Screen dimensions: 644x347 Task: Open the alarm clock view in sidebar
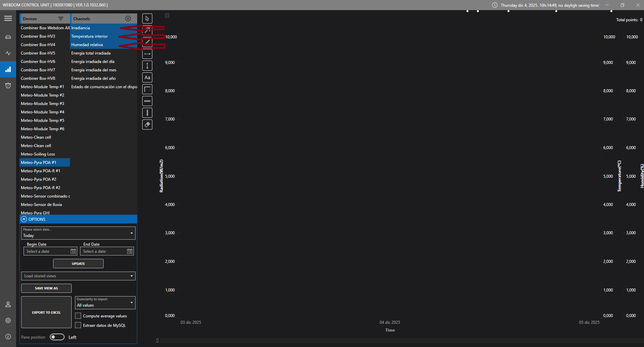[8, 85]
